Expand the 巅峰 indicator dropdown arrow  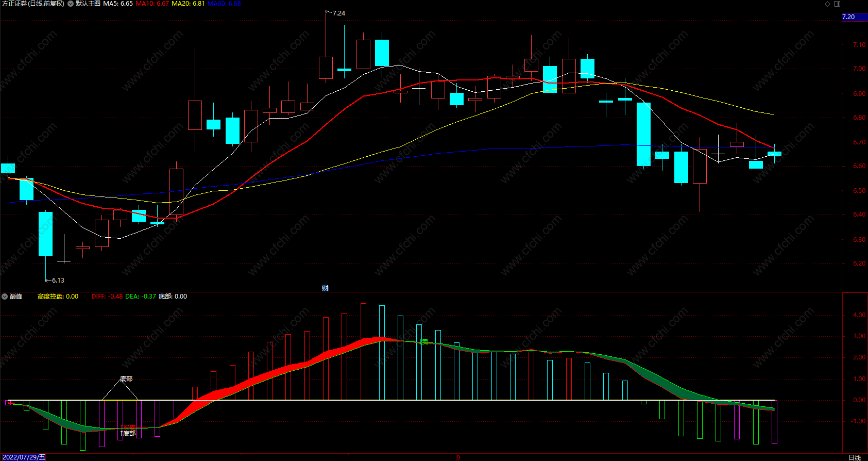(x=5, y=297)
